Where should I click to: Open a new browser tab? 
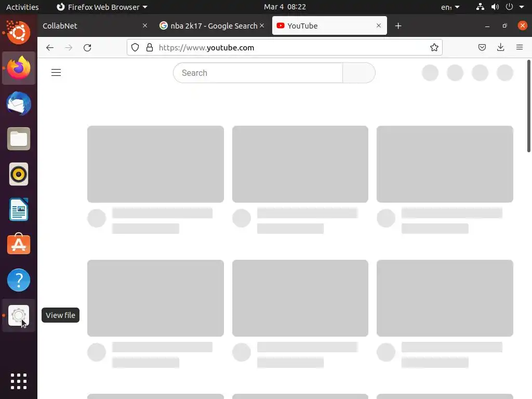click(398, 26)
